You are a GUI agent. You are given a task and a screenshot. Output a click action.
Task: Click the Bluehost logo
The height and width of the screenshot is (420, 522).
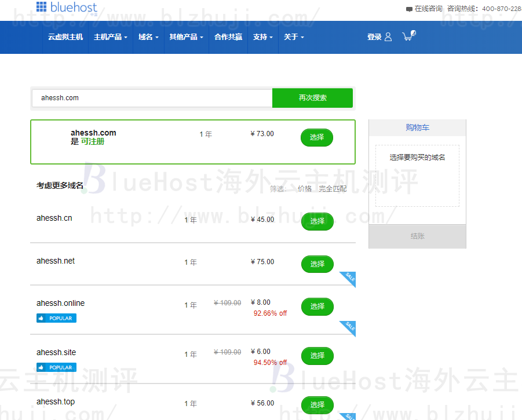click(67, 8)
